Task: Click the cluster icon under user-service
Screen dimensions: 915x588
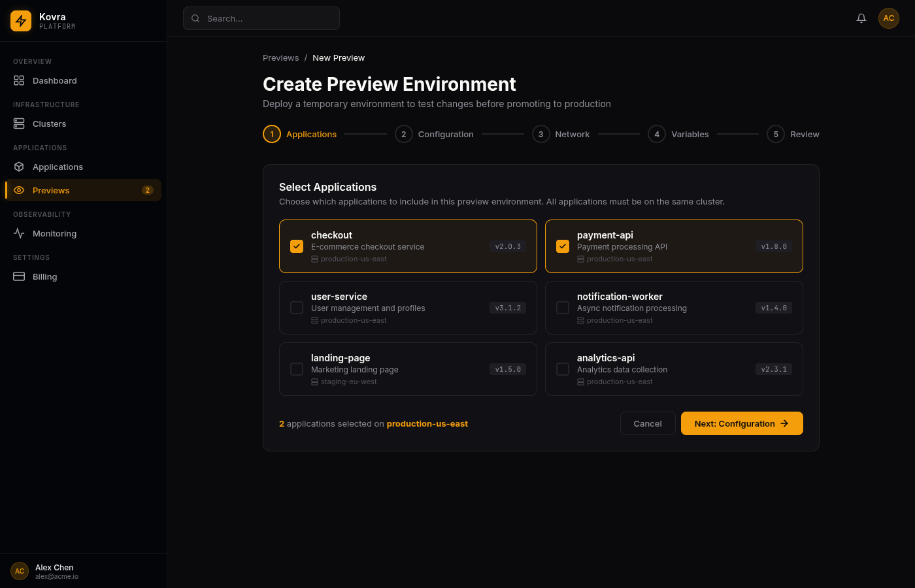Action: click(314, 321)
